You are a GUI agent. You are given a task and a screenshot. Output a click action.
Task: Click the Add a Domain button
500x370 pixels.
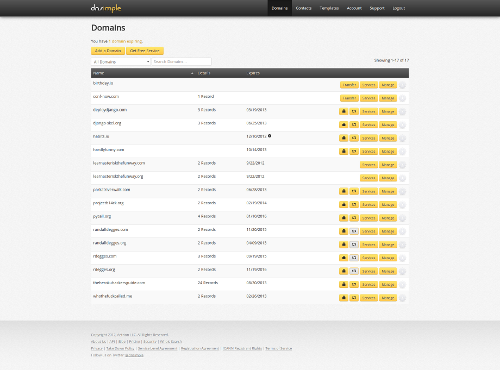pos(108,51)
